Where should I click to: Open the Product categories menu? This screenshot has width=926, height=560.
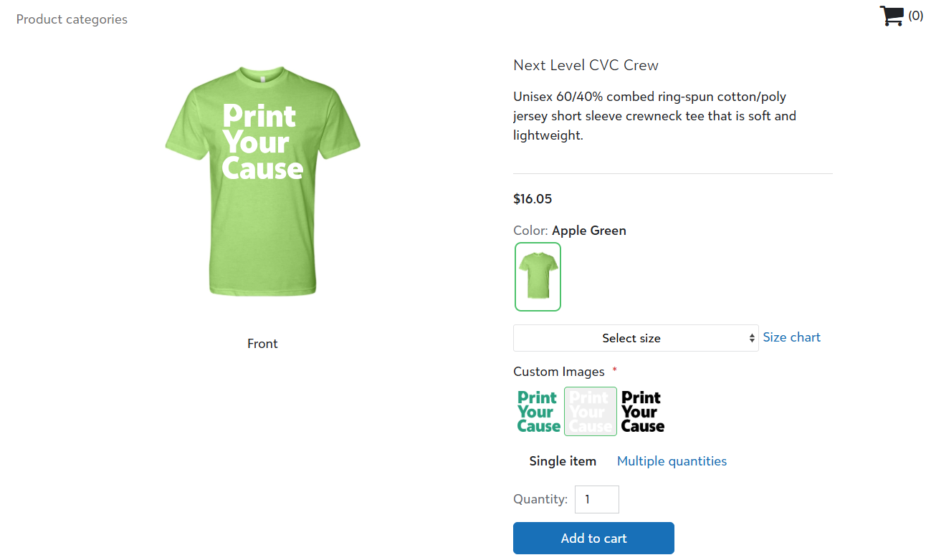coord(72,19)
